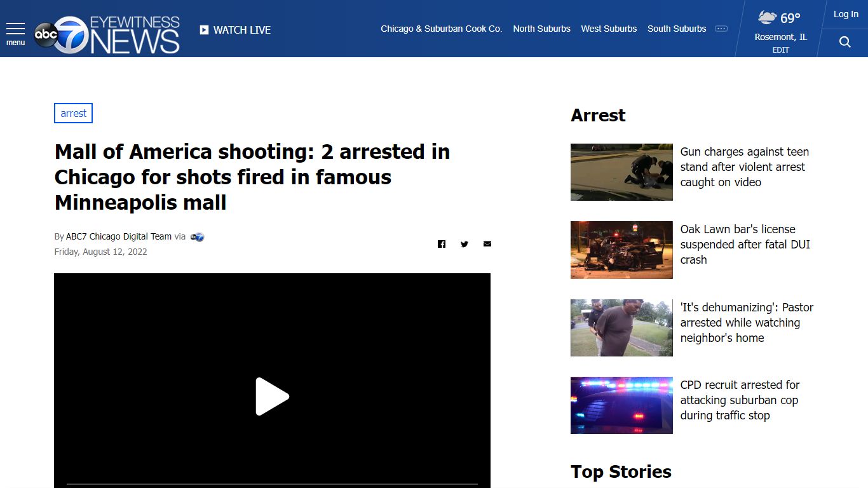868x488 pixels.
Task: Open the search magnifier icon
Action: tap(844, 42)
